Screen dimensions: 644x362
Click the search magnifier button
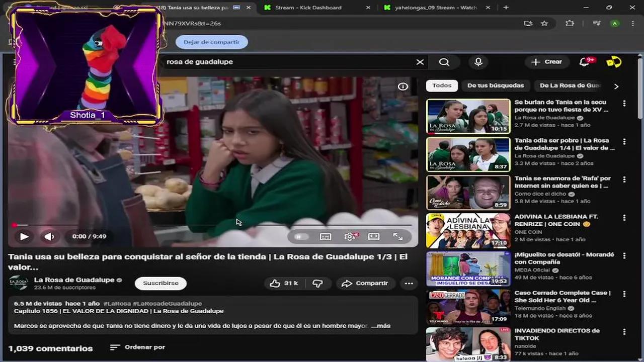444,62
